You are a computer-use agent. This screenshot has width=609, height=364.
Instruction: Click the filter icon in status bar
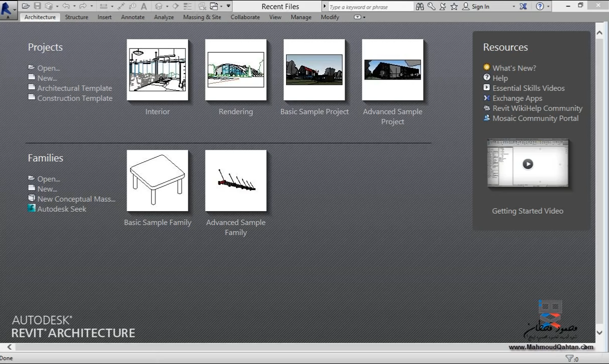570,358
